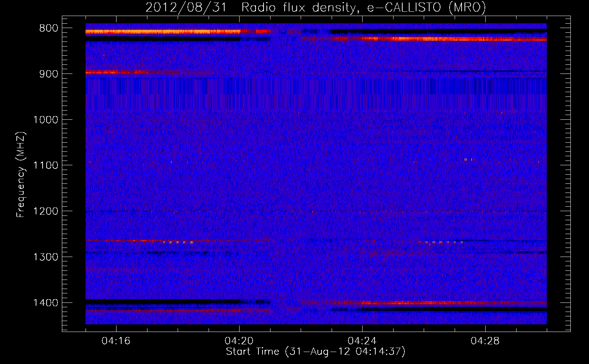Select the 1200 frequency tick label
589x364 pixels.
tap(46, 211)
